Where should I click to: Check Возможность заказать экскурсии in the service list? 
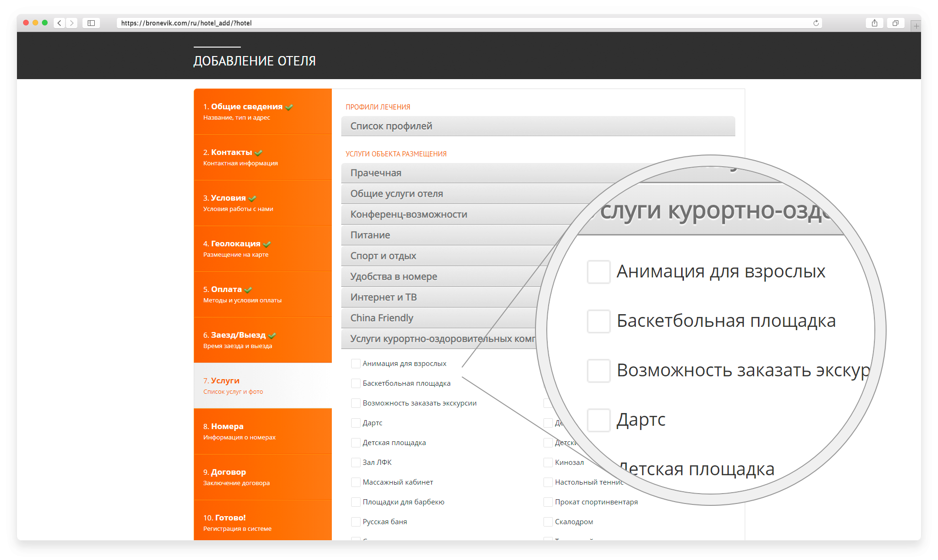[356, 403]
